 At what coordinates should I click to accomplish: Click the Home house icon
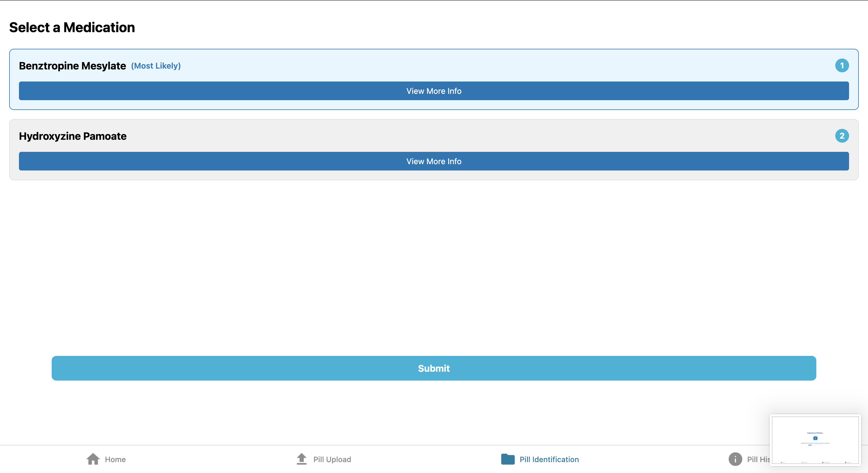tap(93, 459)
